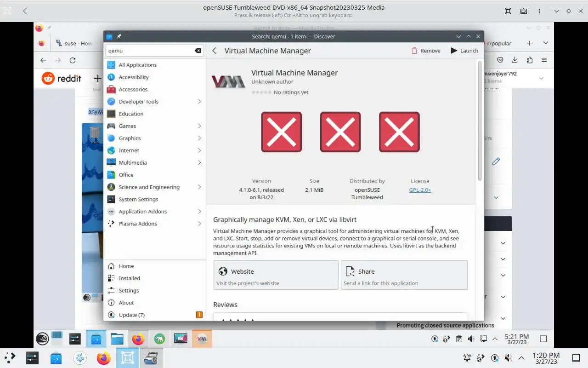Open Firefox from host taskbar

pos(104,357)
